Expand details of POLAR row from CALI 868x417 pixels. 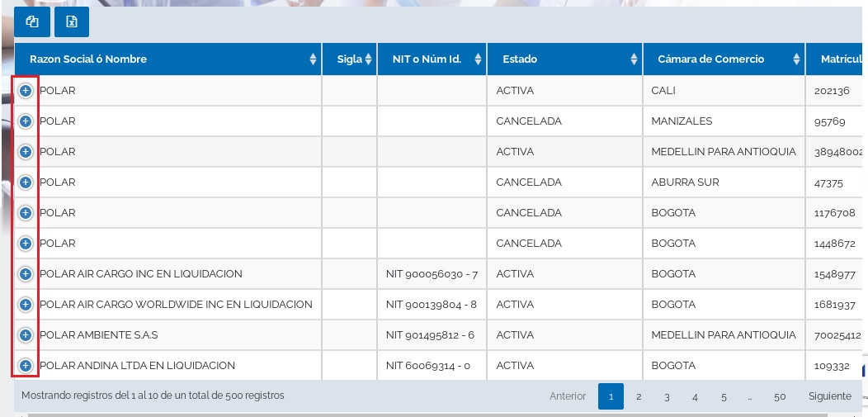[25, 91]
